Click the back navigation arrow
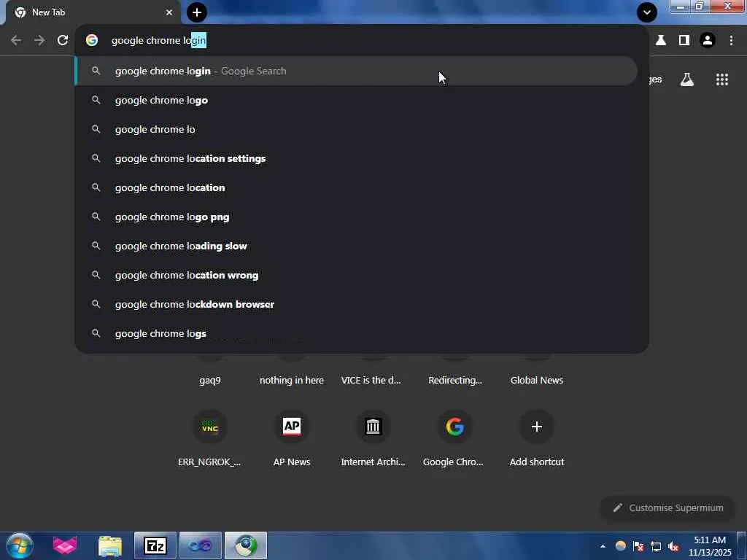 point(16,41)
